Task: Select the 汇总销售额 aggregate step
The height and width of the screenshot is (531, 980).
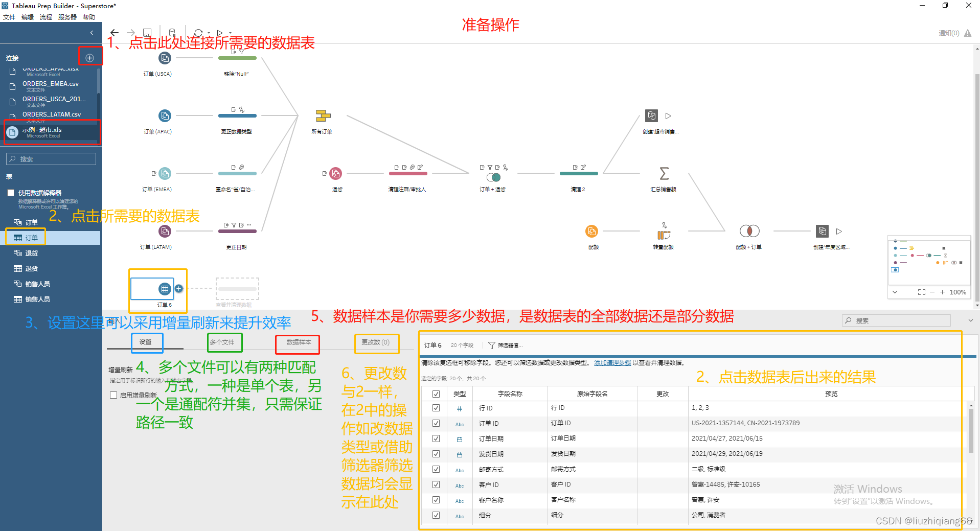Action: tap(664, 174)
